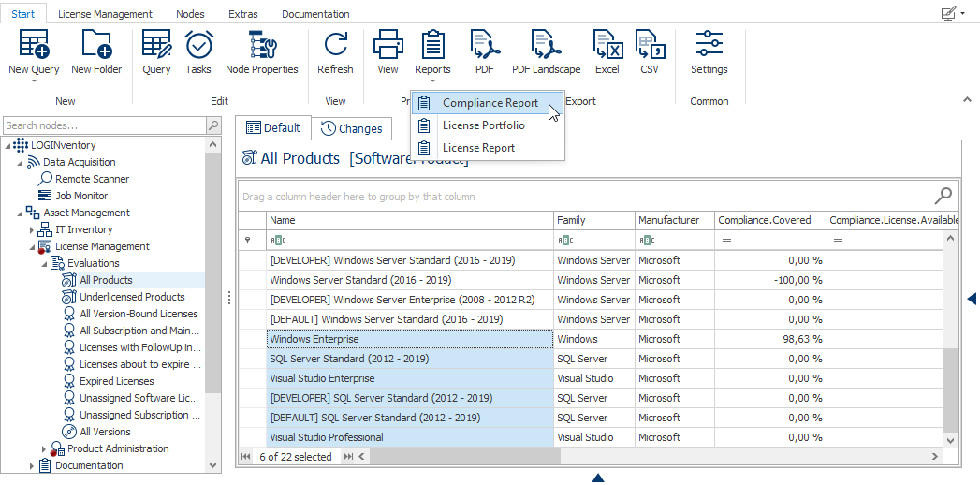Refresh the current view

(335, 45)
